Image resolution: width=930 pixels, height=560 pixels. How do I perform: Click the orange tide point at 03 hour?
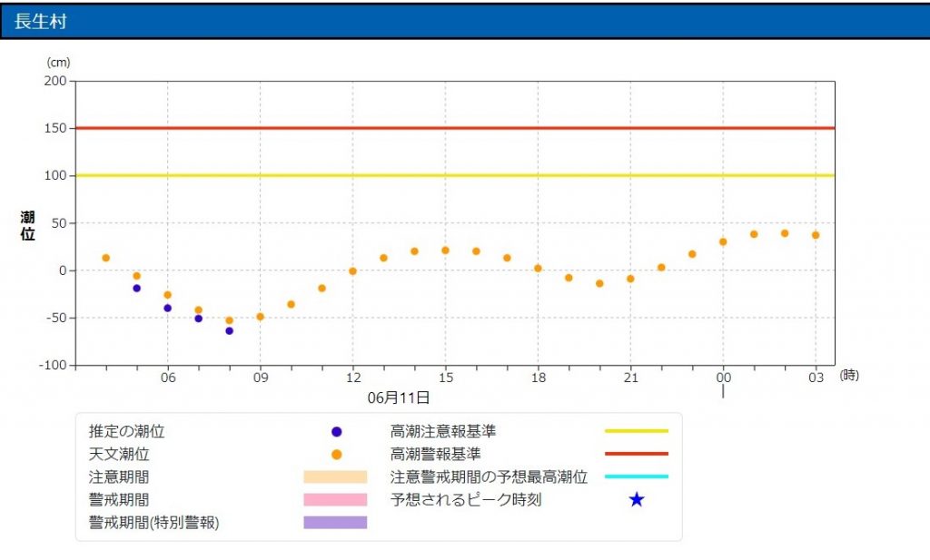click(x=816, y=235)
